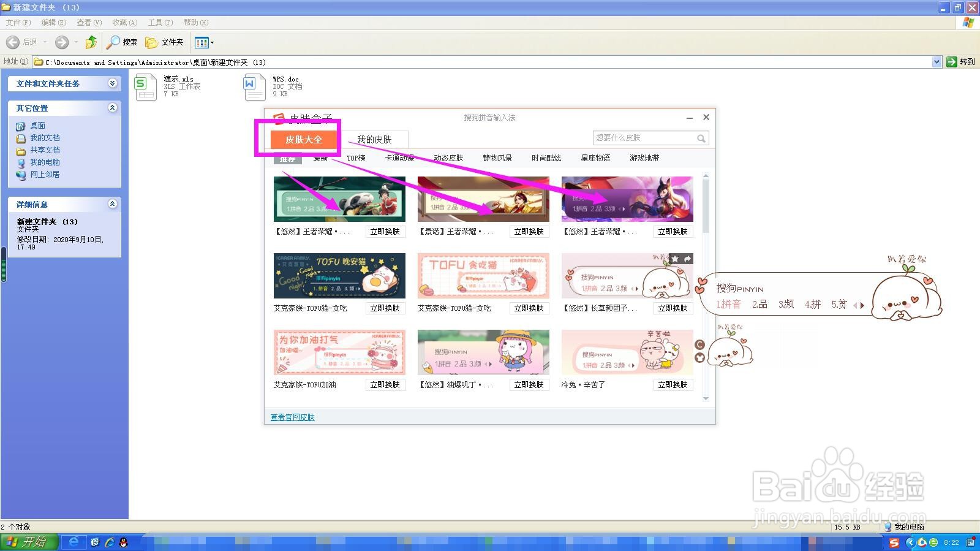Apply the 【景诺】王者荣耀 skin

click(x=529, y=232)
